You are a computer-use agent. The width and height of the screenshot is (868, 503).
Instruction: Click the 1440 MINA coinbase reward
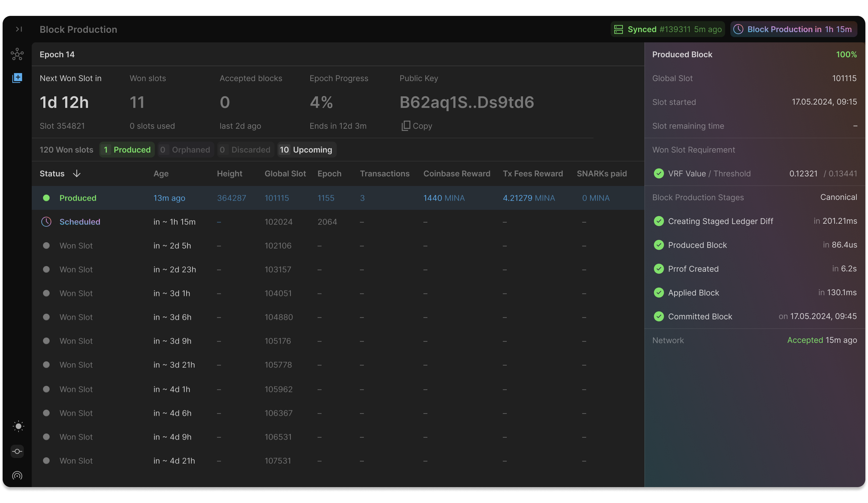[444, 198]
